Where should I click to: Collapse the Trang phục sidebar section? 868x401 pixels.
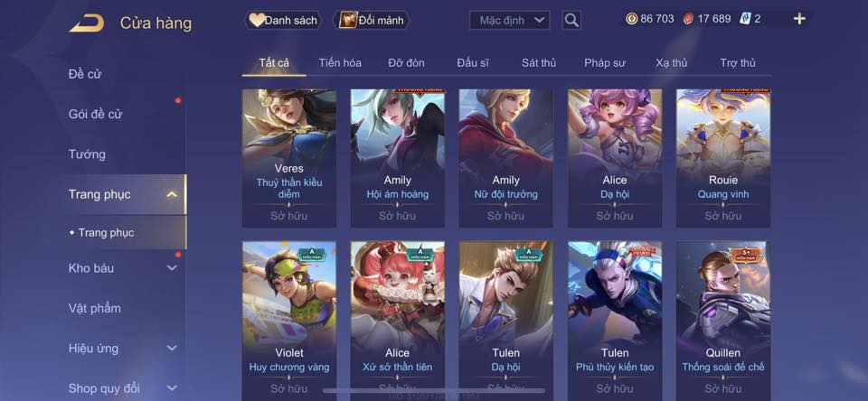pyautogui.click(x=172, y=194)
